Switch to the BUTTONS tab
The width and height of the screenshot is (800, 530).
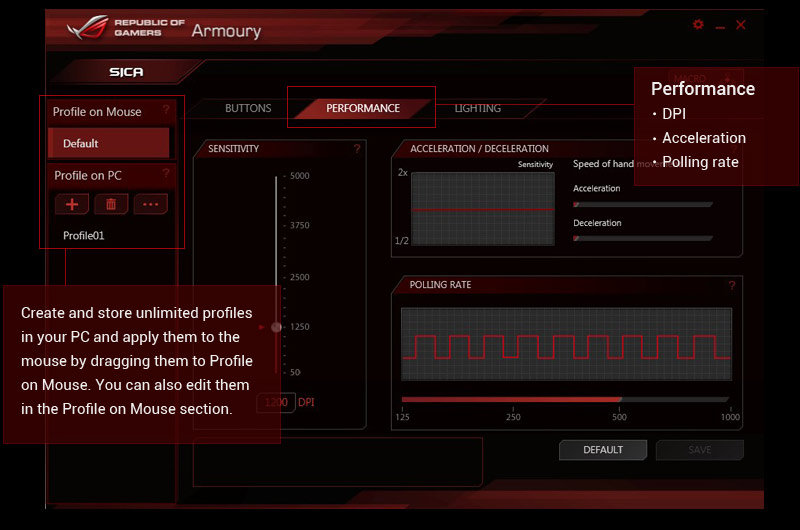click(x=248, y=108)
